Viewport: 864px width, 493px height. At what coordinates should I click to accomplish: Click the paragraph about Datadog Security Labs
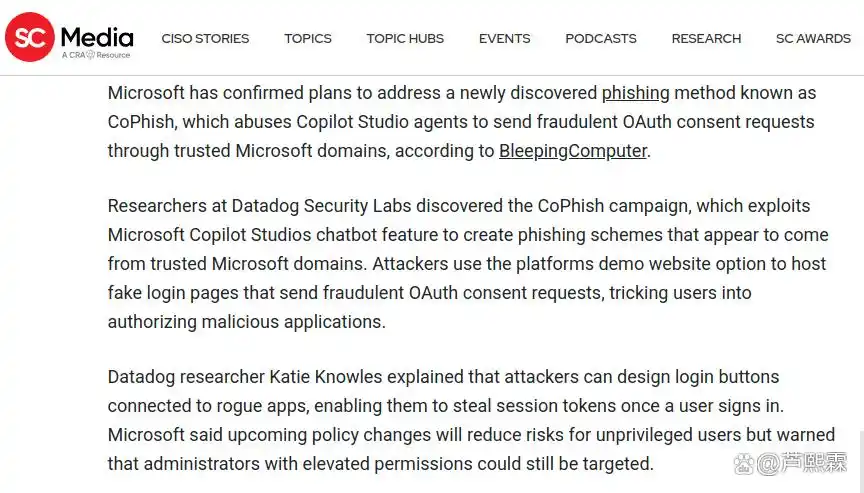click(468, 264)
